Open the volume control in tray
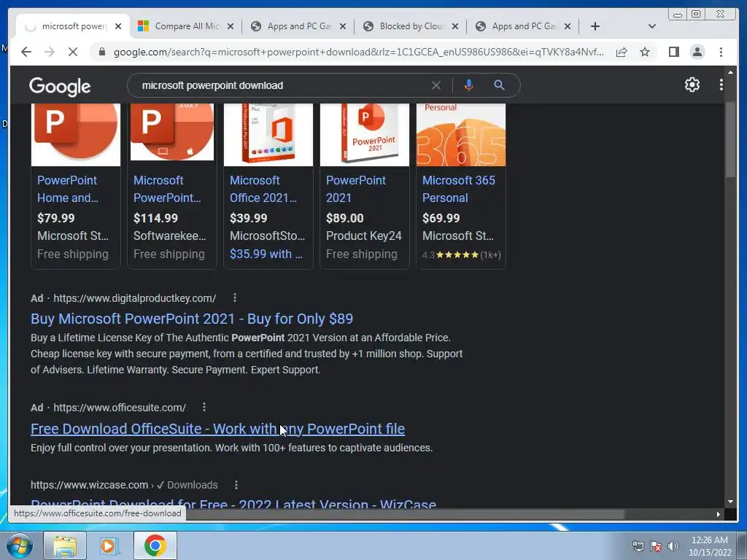The width and height of the screenshot is (747, 560). click(x=673, y=546)
